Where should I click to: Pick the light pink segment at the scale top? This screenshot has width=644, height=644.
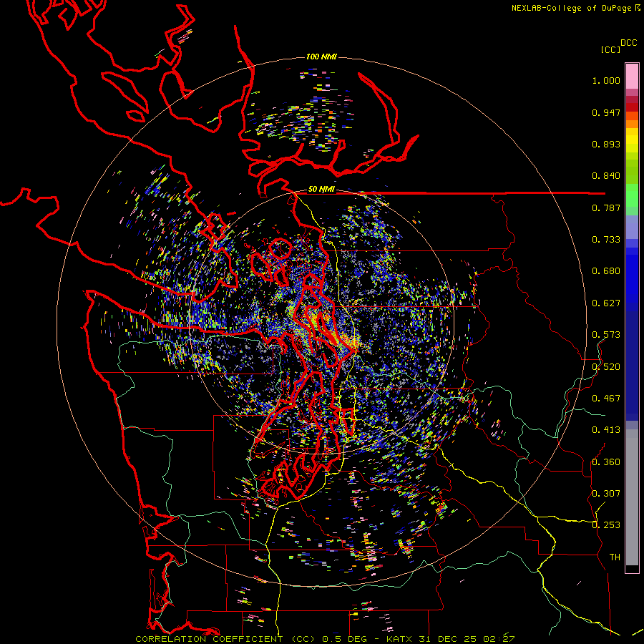(x=632, y=77)
